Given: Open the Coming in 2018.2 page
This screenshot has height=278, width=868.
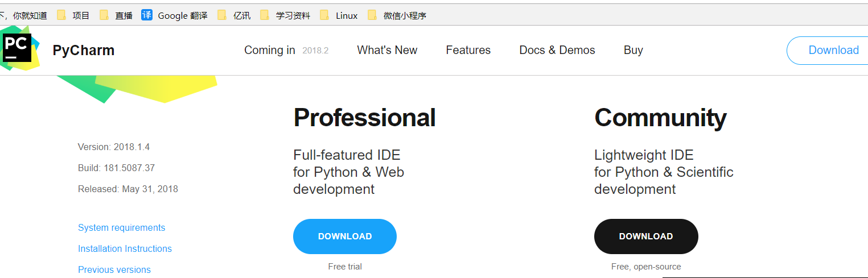Looking at the screenshot, I should coord(286,50).
